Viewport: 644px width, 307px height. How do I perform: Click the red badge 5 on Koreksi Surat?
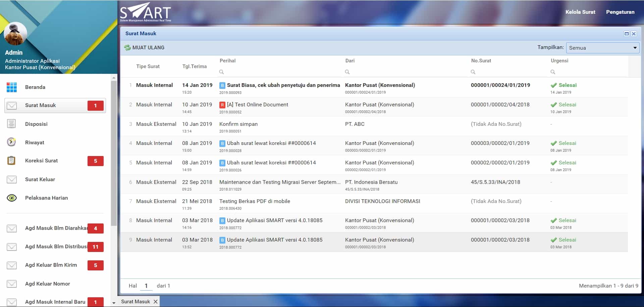[x=96, y=161]
